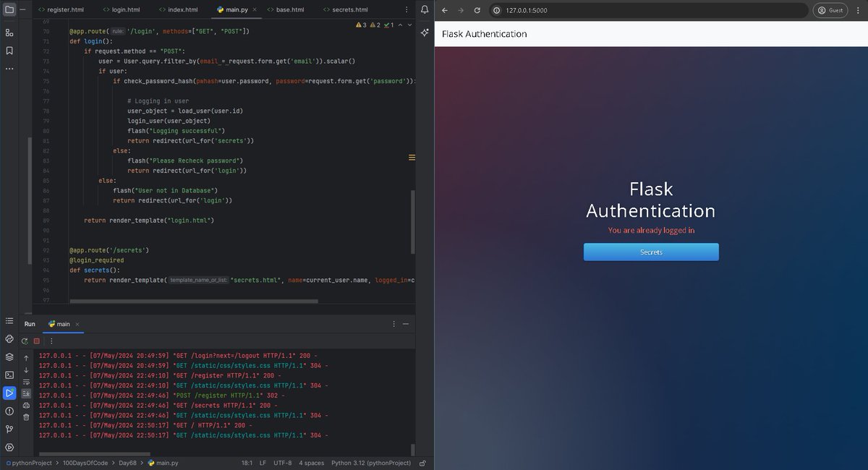The image size is (868, 470).
Task: Toggle read-only lock in status bar
Action: (x=422, y=463)
